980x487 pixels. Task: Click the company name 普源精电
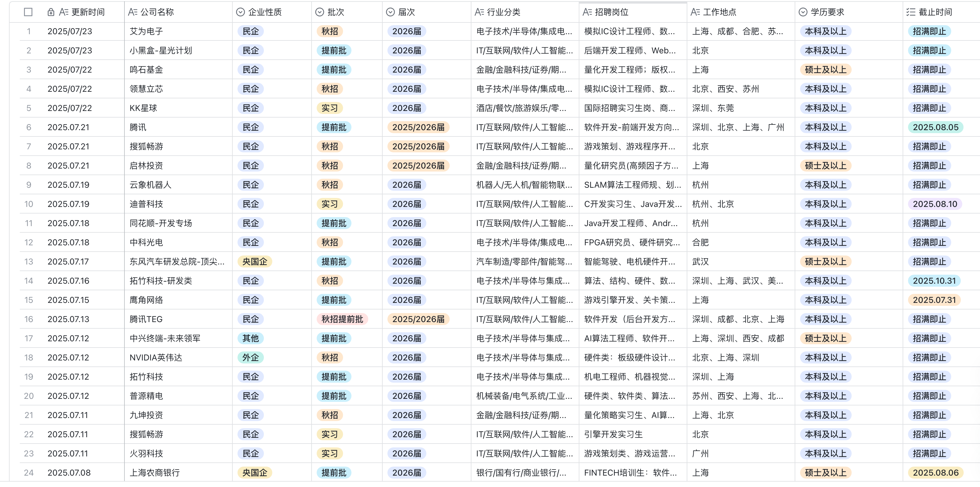146,396
